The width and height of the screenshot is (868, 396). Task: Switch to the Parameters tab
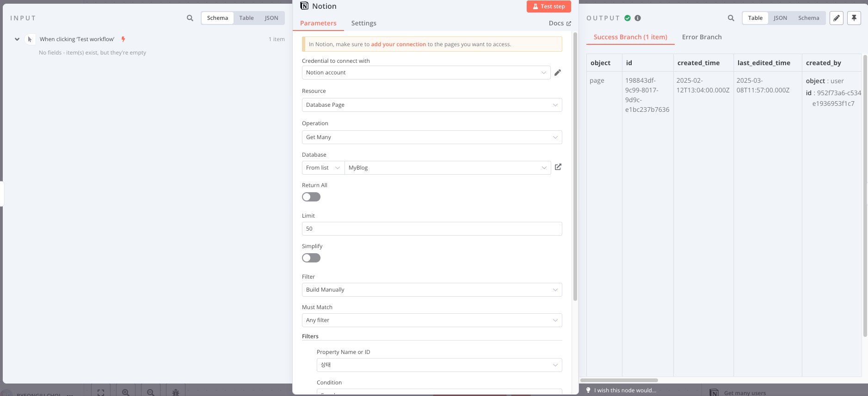[x=318, y=23]
